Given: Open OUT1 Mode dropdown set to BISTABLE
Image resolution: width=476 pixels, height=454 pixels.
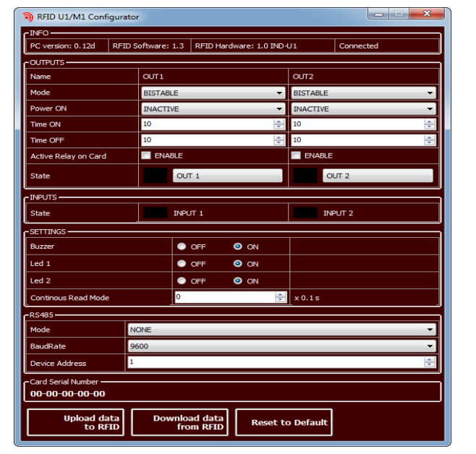Looking at the screenshot, I should tap(213, 93).
